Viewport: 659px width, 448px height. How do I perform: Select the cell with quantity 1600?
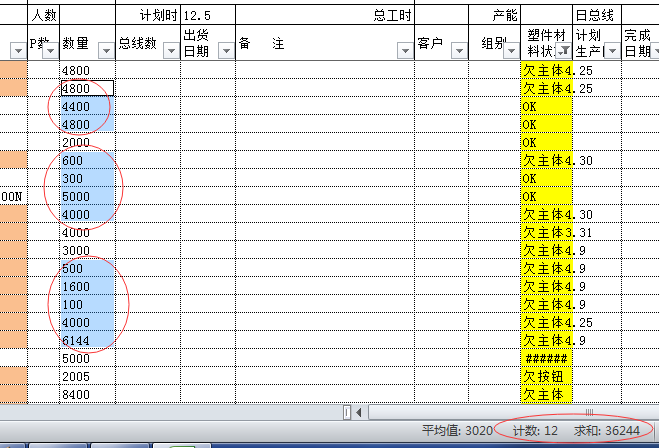tap(87, 286)
